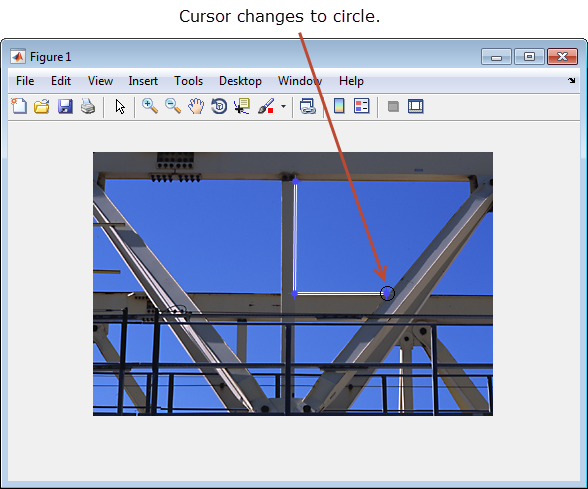Click the Link Plot icon

308,106
